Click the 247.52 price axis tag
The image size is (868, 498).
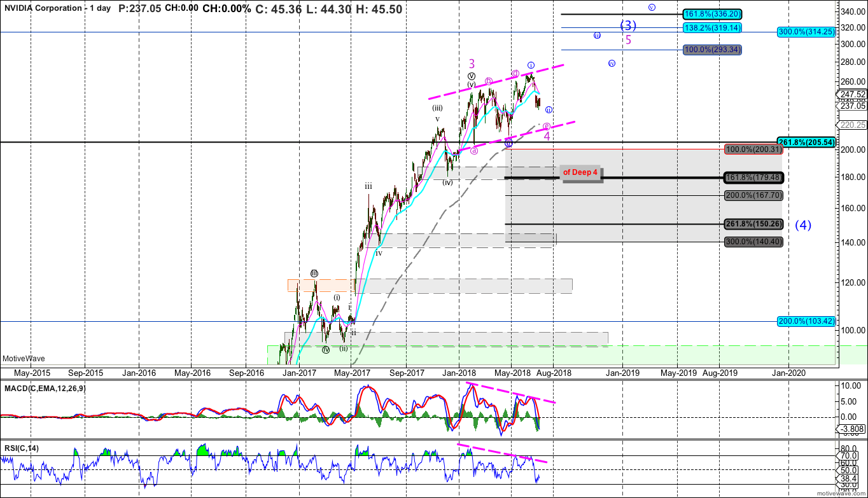(853, 94)
